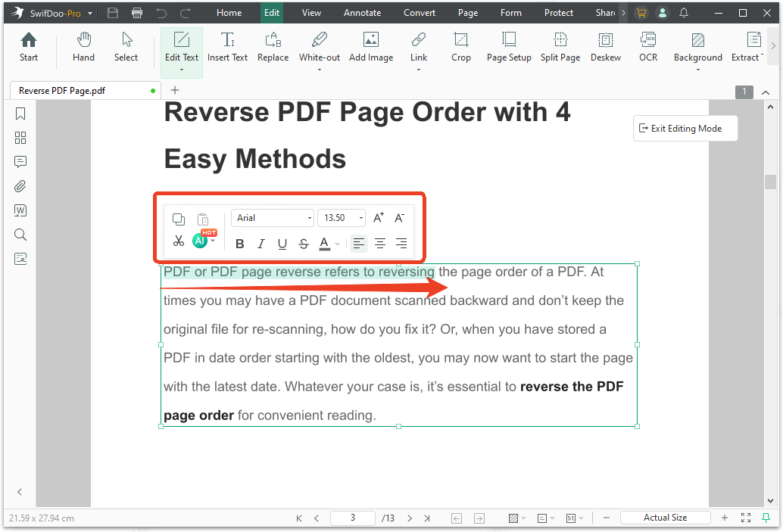Open the Protect tab

[558, 13]
